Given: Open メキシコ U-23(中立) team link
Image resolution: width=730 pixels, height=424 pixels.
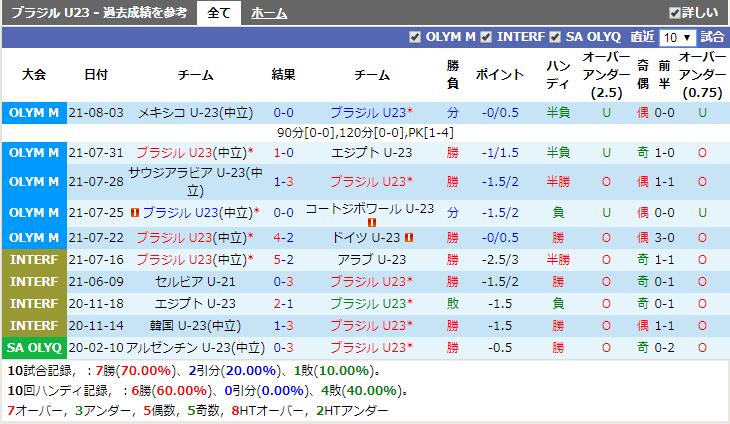Looking at the screenshot, I should pyautogui.click(x=196, y=113).
